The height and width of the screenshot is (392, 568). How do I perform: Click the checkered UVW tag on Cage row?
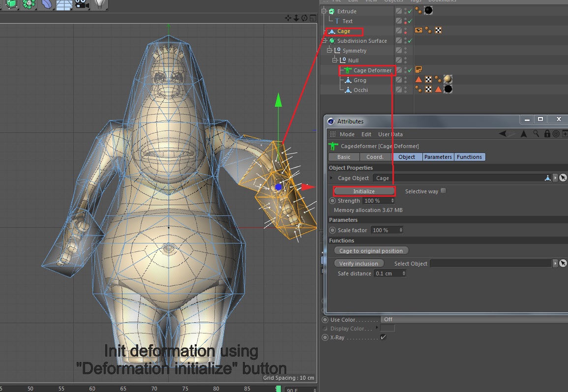click(x=438, y=30)
